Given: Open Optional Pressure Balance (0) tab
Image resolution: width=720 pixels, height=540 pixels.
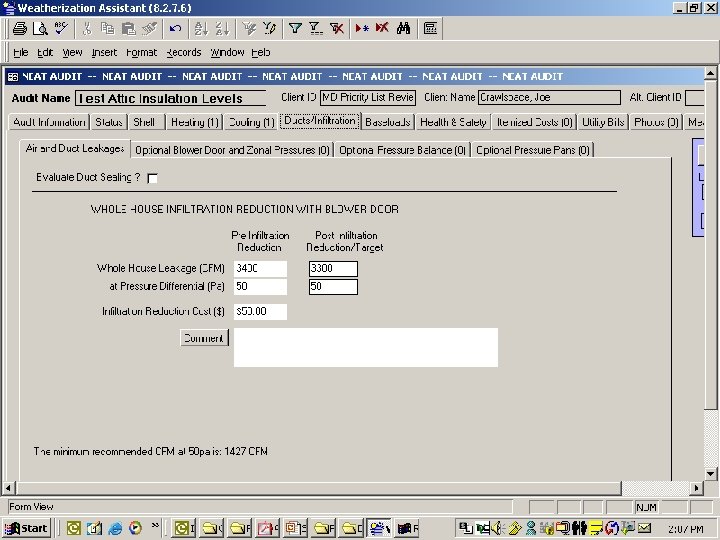Looking at the screenshot, I should pos(403,150).
